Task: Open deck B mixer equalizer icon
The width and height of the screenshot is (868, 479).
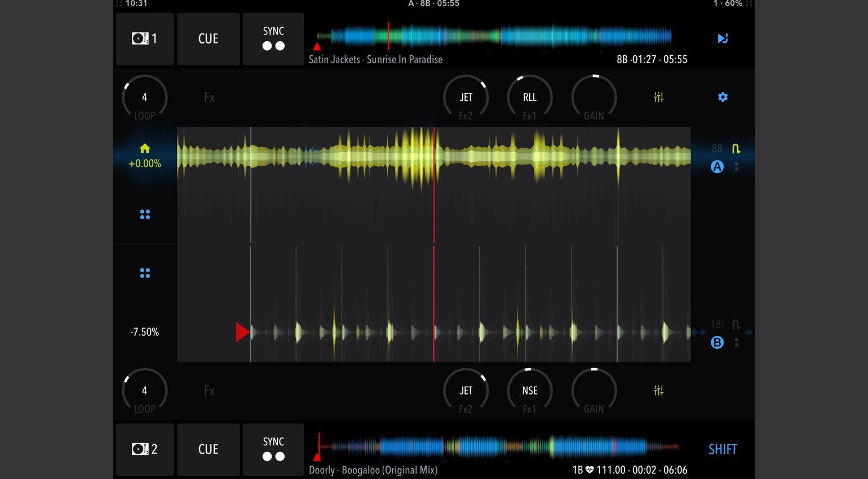Action: point(658,391)
